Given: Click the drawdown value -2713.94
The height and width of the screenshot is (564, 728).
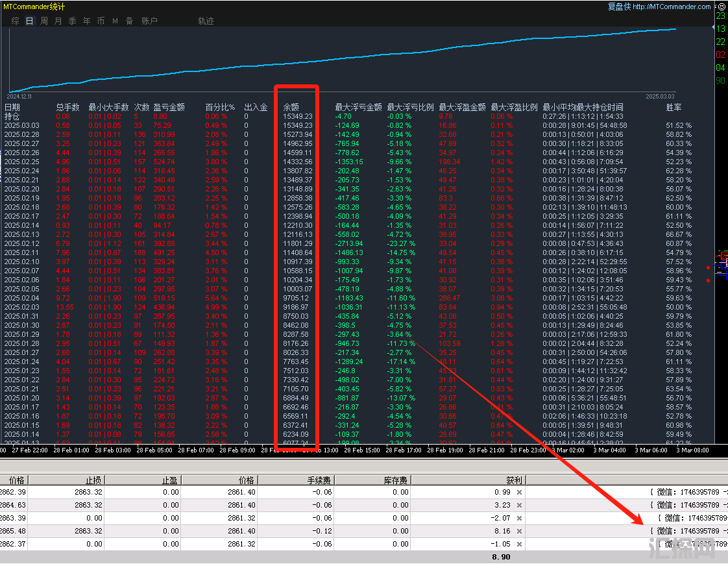Looking at the screenshot, I should click(348, 243).
